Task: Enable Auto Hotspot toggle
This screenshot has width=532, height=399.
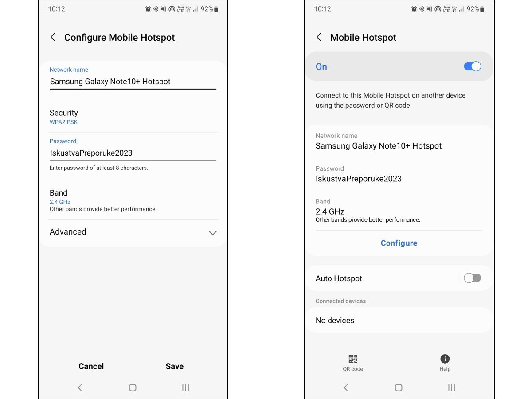Action: 472,278
